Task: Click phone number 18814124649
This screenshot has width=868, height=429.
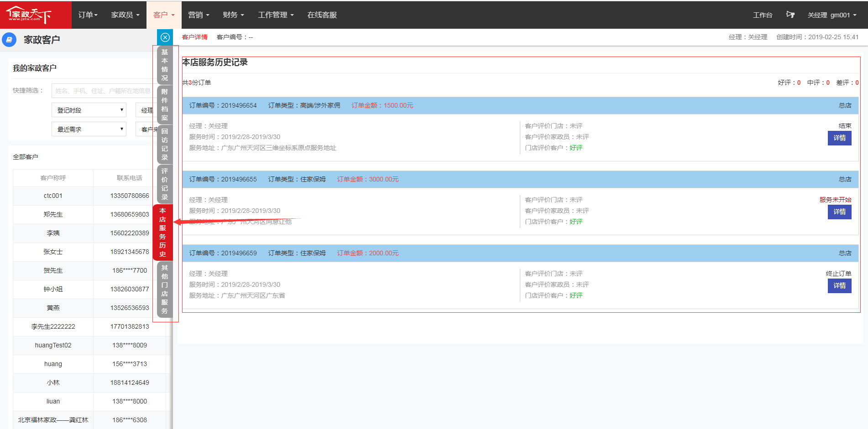Action: coord(130,382)
